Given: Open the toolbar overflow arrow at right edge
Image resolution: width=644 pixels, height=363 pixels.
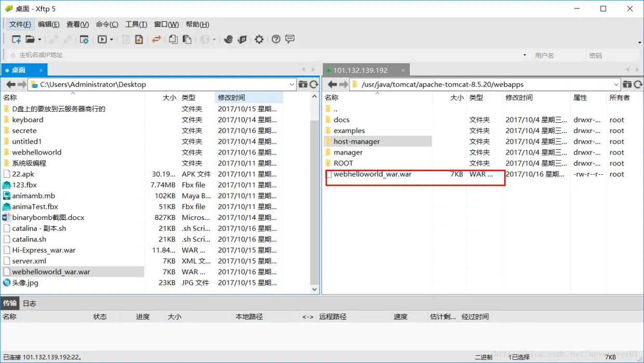Looking at the screenshot, I should click(639, 43).
